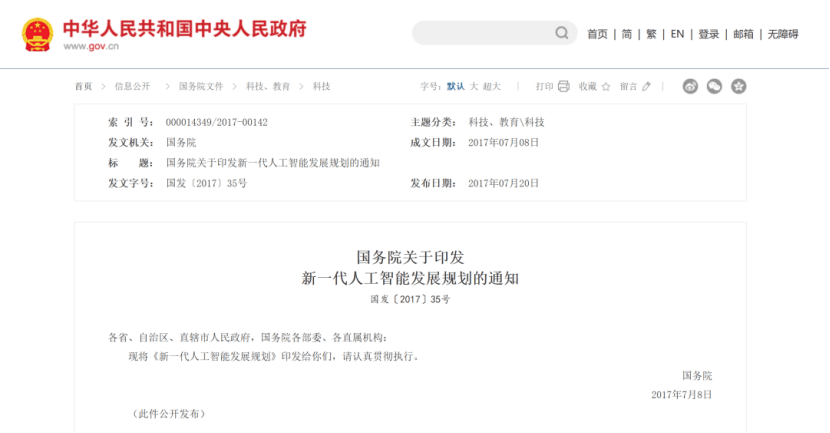Open the EN English version

tap(677, 34)
